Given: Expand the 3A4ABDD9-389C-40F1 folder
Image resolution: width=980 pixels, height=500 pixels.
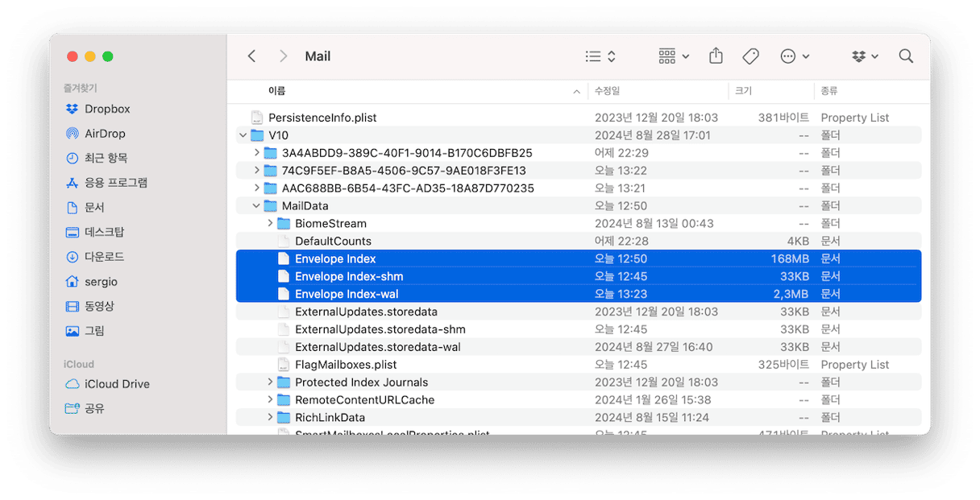Looking at the screenshot, I should click(x=256, y=153).
